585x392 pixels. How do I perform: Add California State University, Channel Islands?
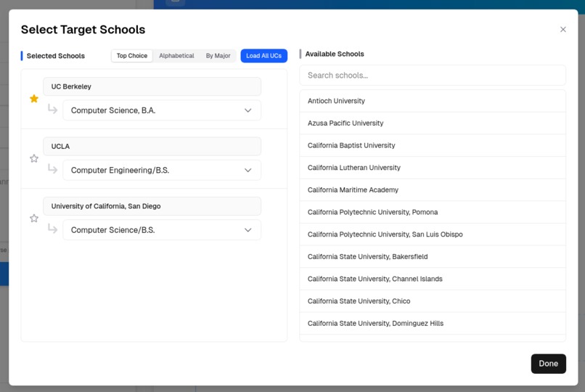pos(433,279)
